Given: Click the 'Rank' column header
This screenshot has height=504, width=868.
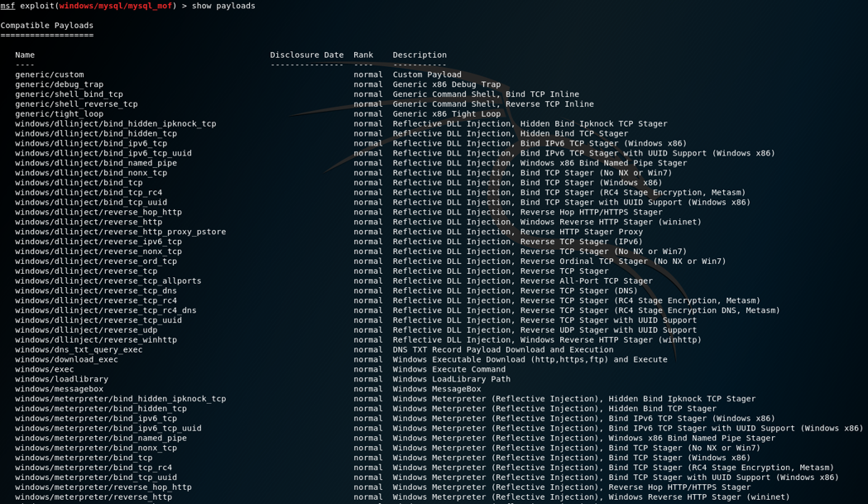Looking at the screenshot, I should click(363, 55).
